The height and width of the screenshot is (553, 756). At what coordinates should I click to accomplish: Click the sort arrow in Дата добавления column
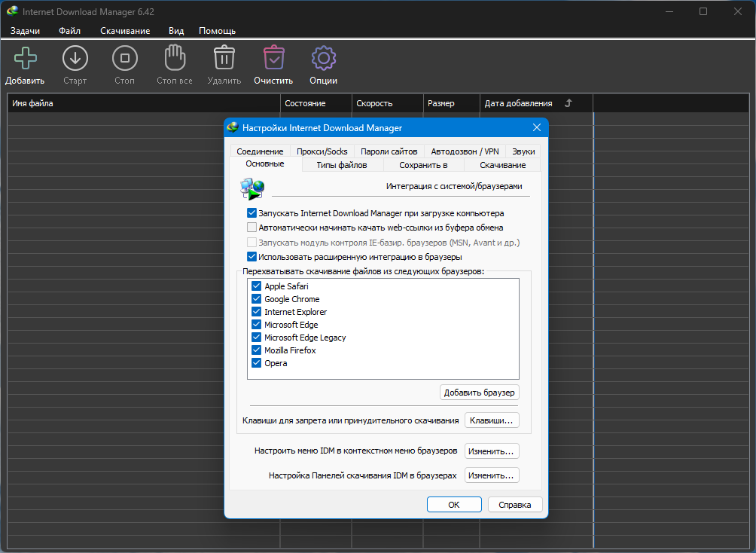click(569, 103)
